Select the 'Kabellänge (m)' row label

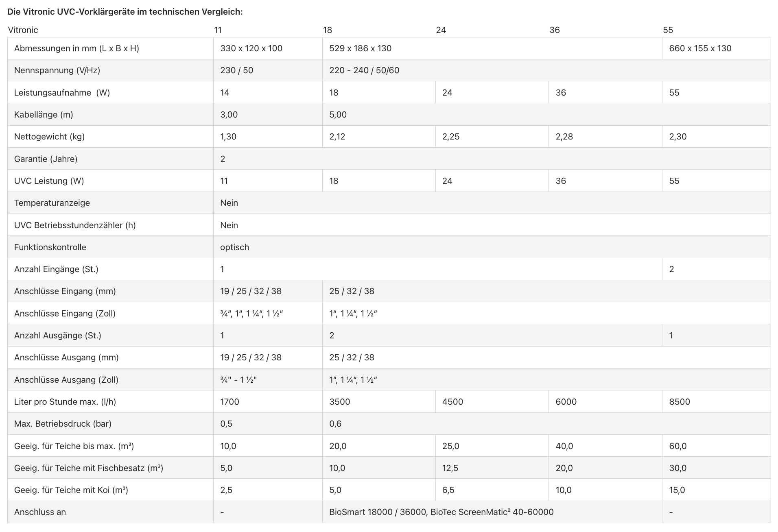(x=44, y=115)
